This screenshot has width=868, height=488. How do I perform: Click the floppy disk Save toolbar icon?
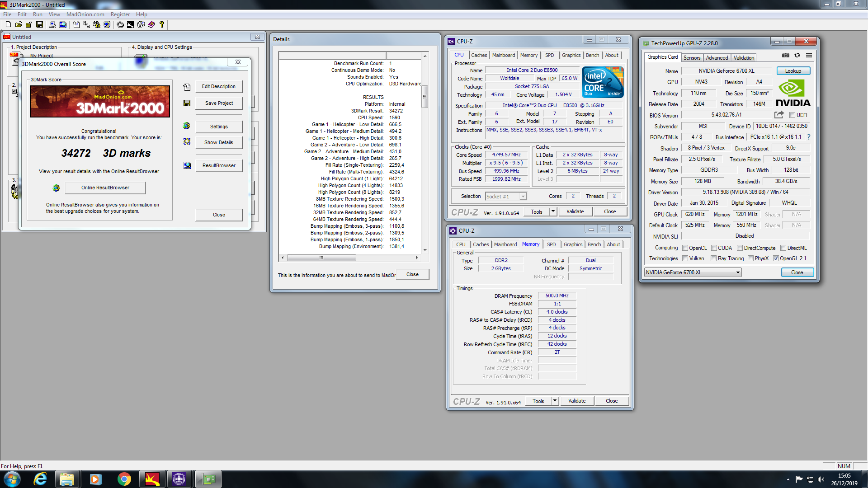(39, 24)
